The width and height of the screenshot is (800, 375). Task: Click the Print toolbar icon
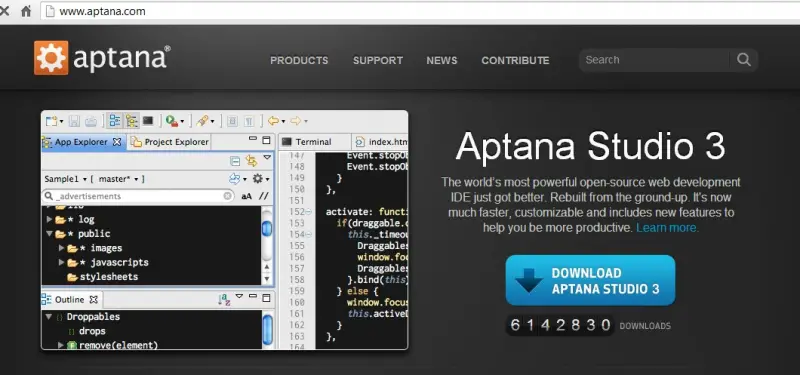[91, 121]
